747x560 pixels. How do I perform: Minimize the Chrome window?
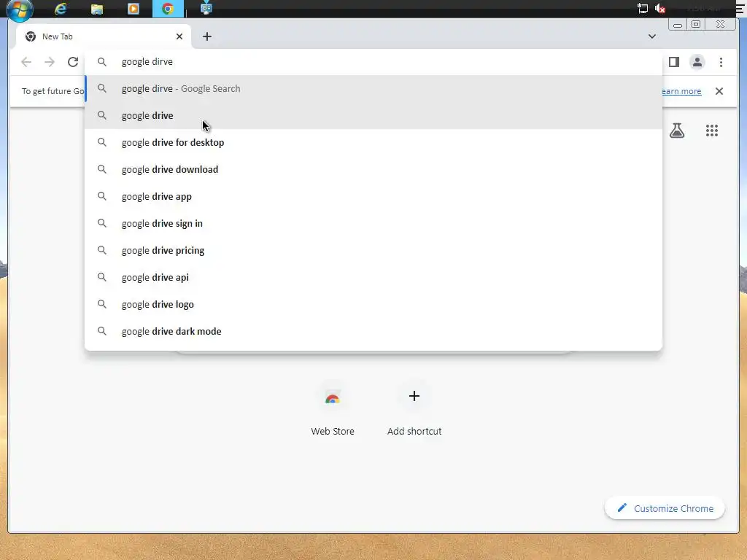tap(678, 24)
